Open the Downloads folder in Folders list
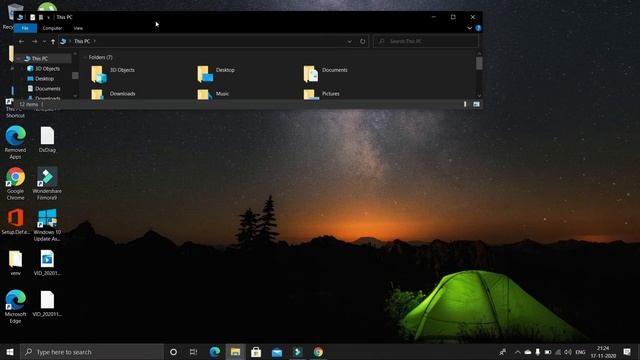 click(113, 94)
